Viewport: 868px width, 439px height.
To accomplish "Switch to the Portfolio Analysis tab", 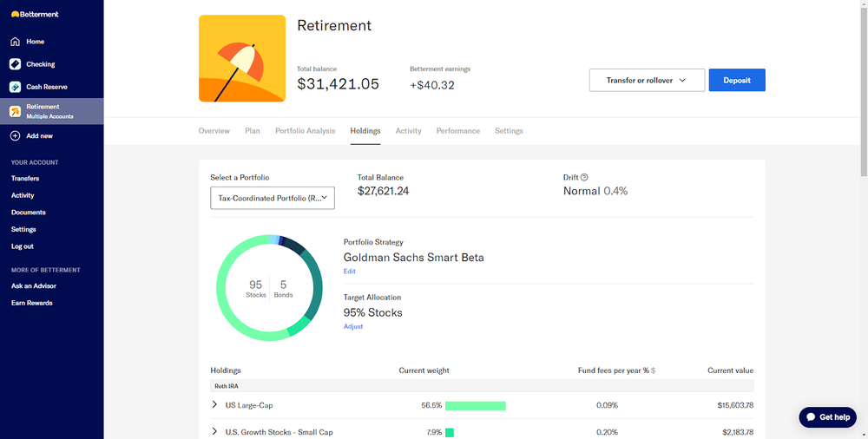I will [305, 131].
